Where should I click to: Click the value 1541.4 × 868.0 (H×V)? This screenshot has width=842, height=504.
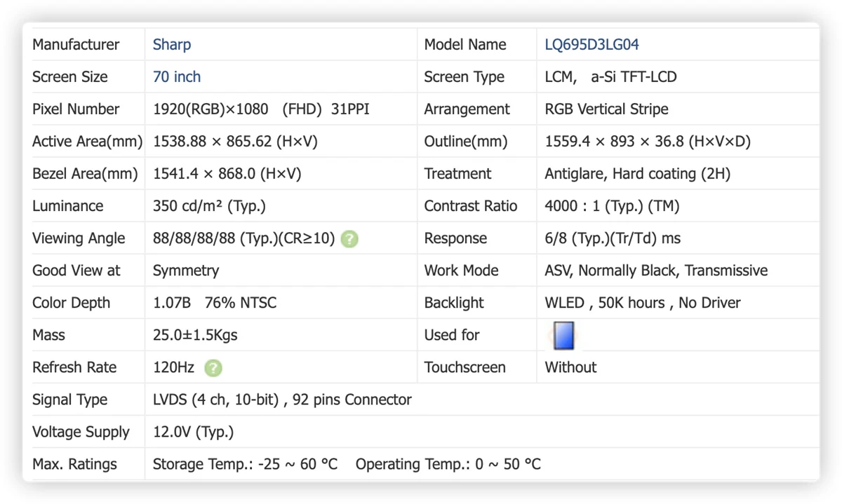pos(227,173)
